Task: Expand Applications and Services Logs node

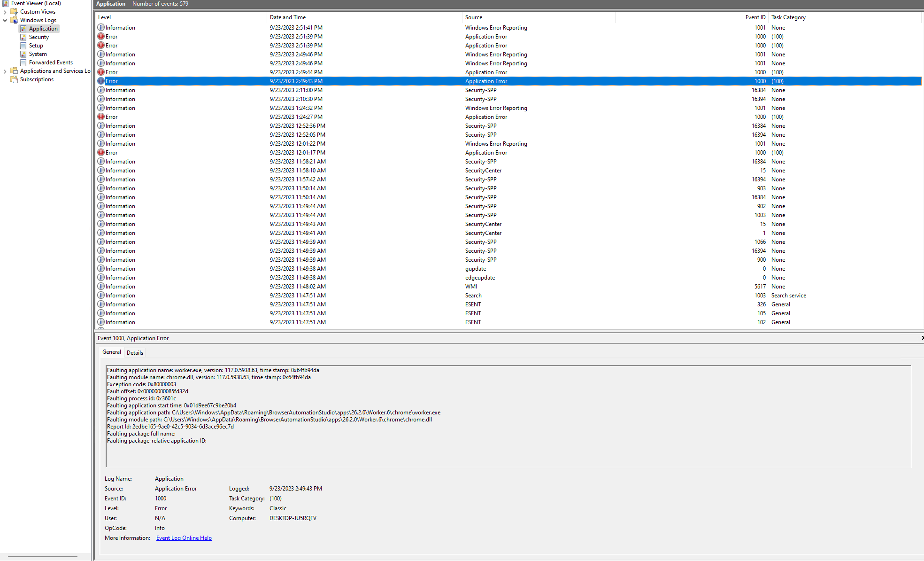Action: click(x=5, y=71)
